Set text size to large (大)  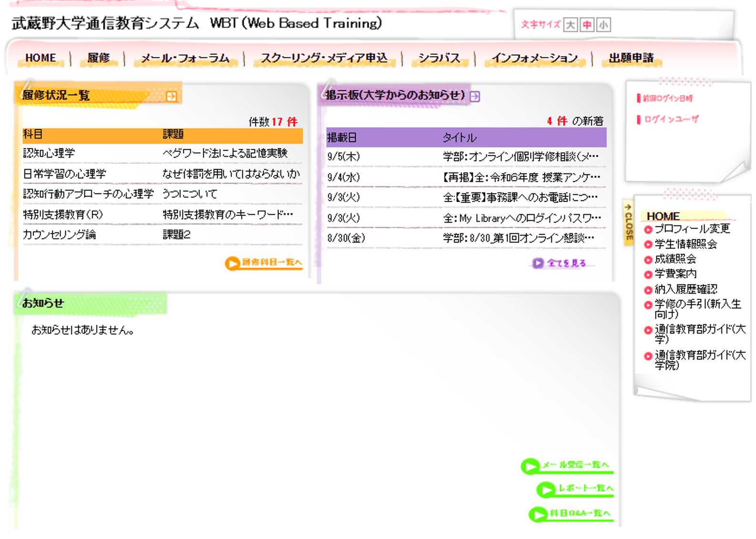point(570,24)
